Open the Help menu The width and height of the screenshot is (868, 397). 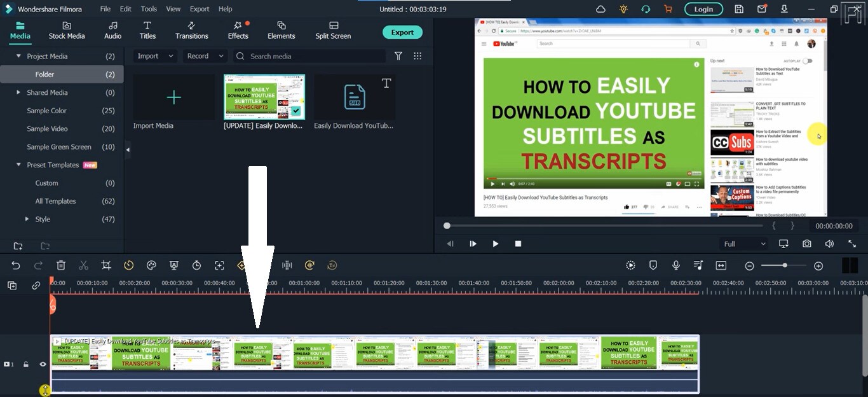point(225,9)
